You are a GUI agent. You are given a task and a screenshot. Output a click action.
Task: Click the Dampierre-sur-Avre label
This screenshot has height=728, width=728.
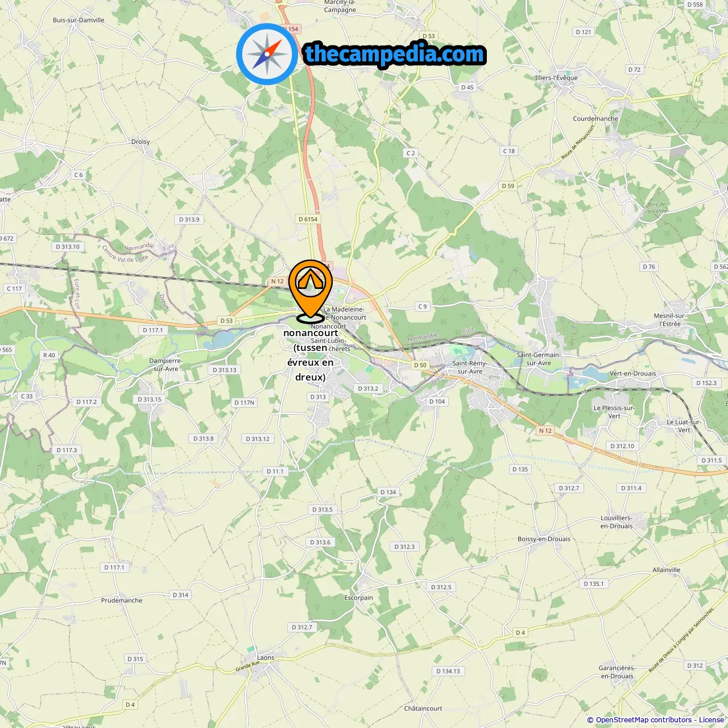[x=166, y=365]
